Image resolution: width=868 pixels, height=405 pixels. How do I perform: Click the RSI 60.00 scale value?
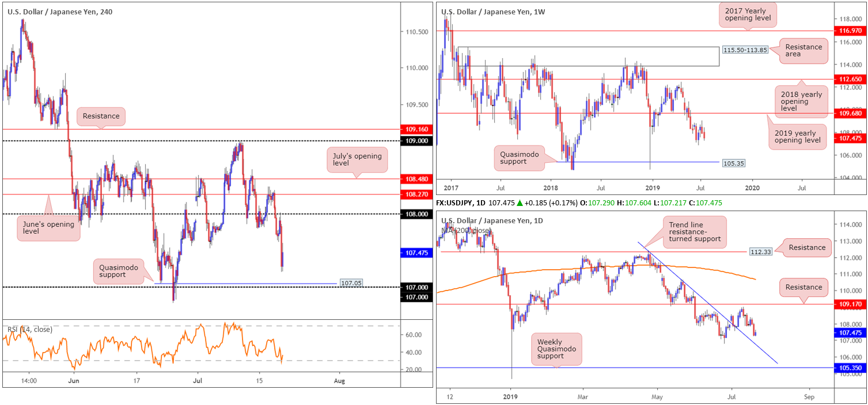tap(413, 335)
